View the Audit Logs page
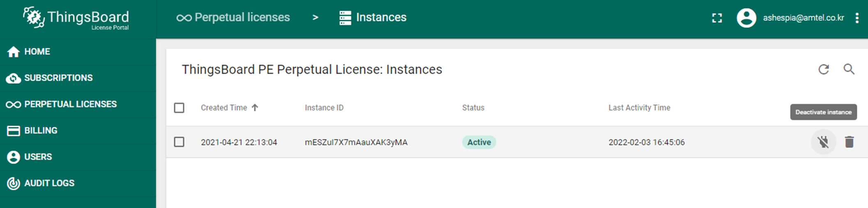 (x=78, y=183)
